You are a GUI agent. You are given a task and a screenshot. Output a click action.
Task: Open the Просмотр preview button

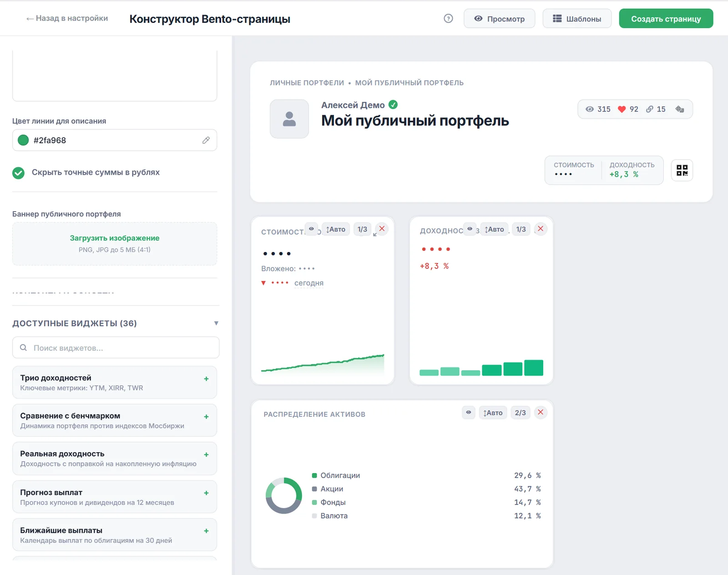click(500, 19)
